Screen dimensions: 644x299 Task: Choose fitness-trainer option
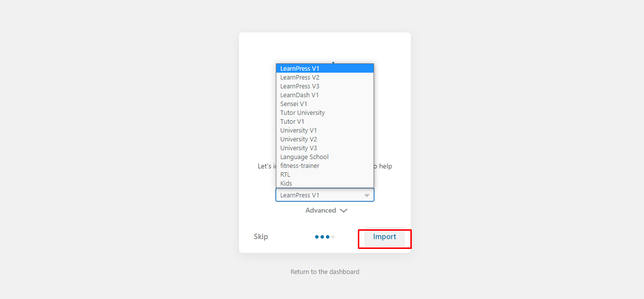point(324,166)
